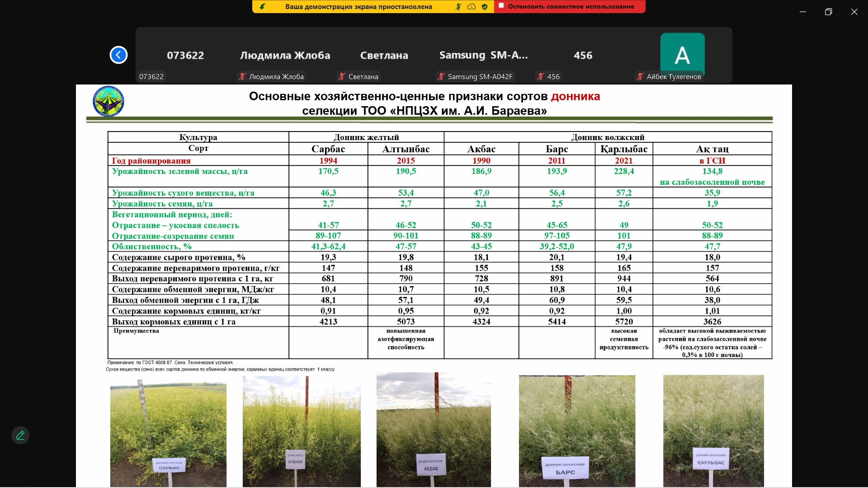
Task: Click the green security shield icon
Action: pyautogui.click(x=485, y=7)
